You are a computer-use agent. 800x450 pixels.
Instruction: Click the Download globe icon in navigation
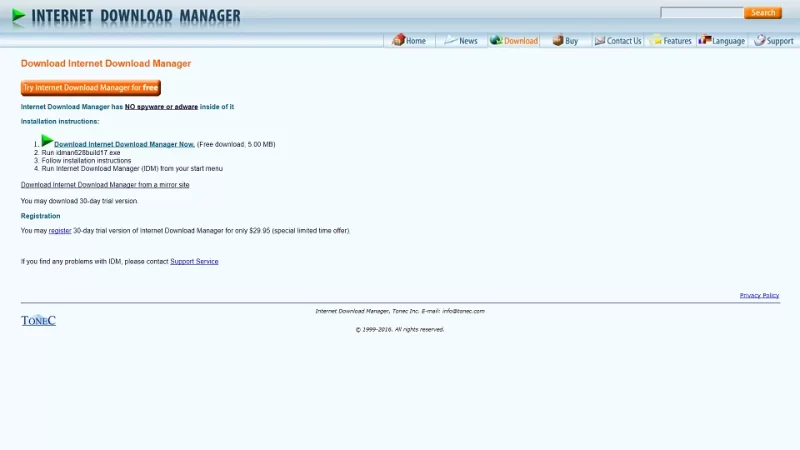tap(496, 40)
